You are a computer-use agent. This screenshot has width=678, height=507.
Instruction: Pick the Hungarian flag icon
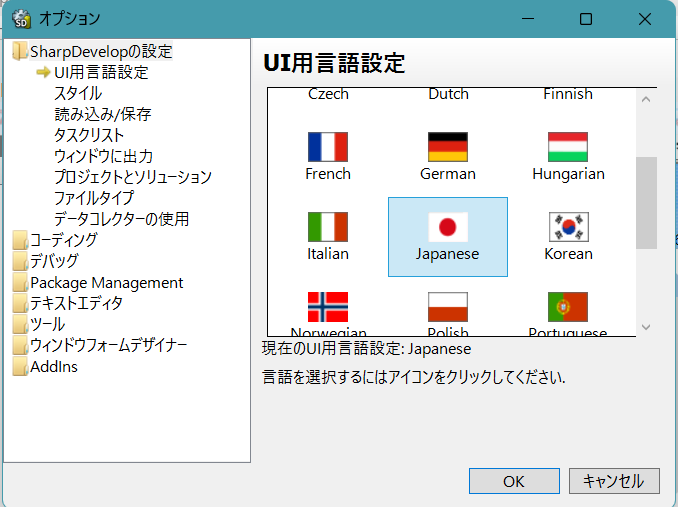pyautogui.click(x=567, y=147)
